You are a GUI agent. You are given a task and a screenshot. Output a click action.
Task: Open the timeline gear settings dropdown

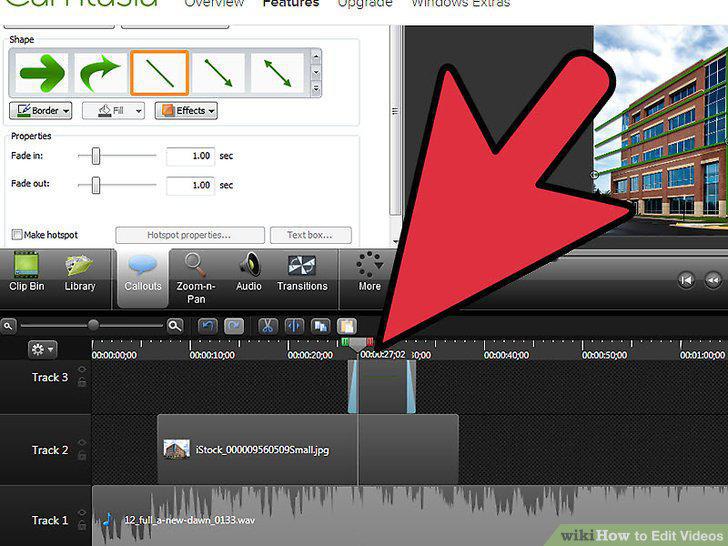tap(42, 349)
